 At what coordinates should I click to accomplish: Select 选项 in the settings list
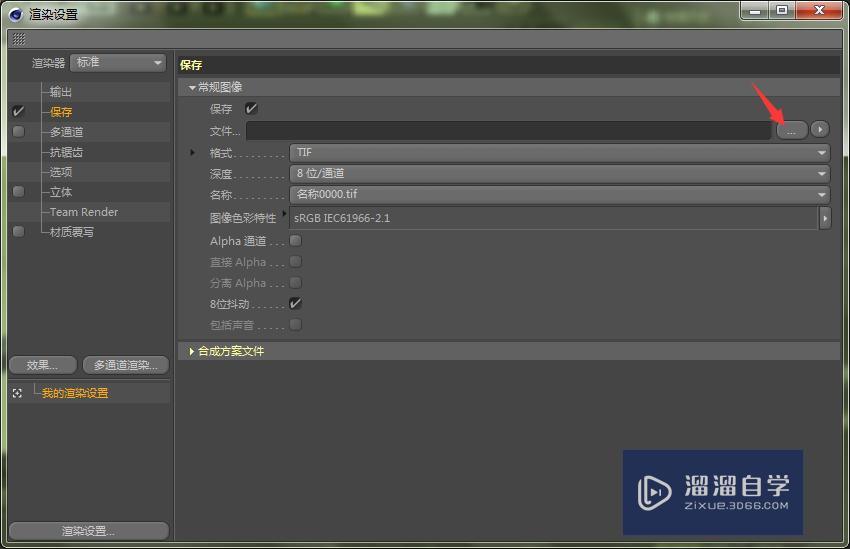click(61, 172)
